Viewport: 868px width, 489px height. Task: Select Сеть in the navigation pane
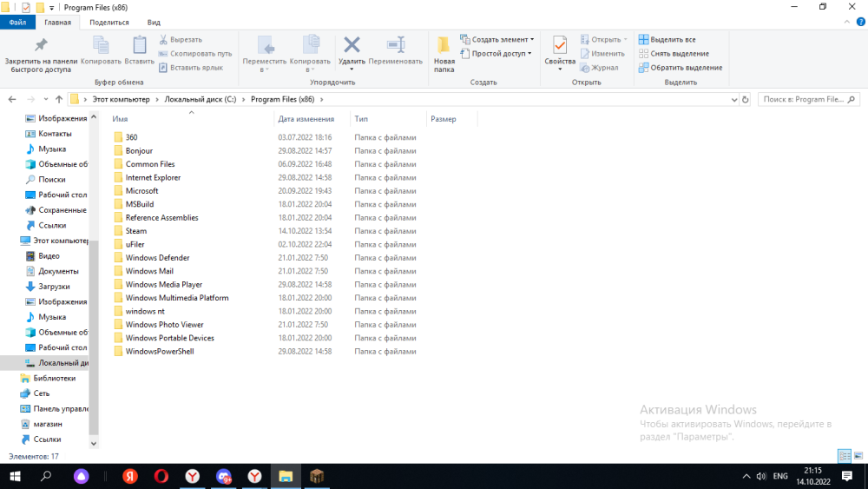[x=41, y=393]
